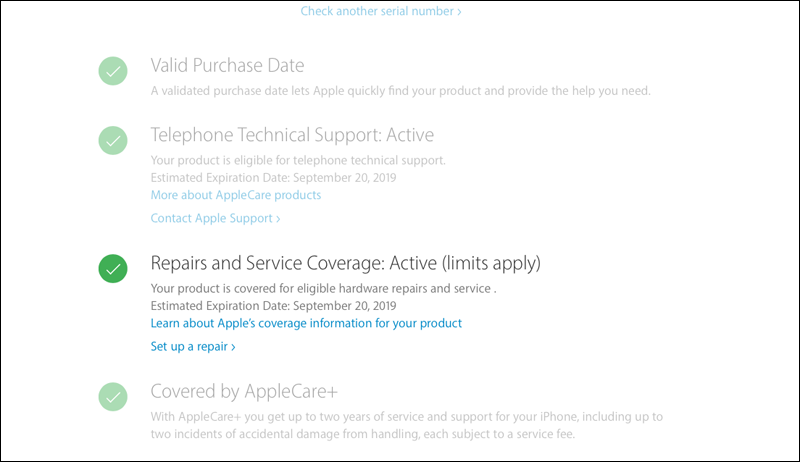The width and height of the screenshot is (800, 462).
Task: Click the Covered by AppleCare+ checkmark icon
Action: pos(113,396)
